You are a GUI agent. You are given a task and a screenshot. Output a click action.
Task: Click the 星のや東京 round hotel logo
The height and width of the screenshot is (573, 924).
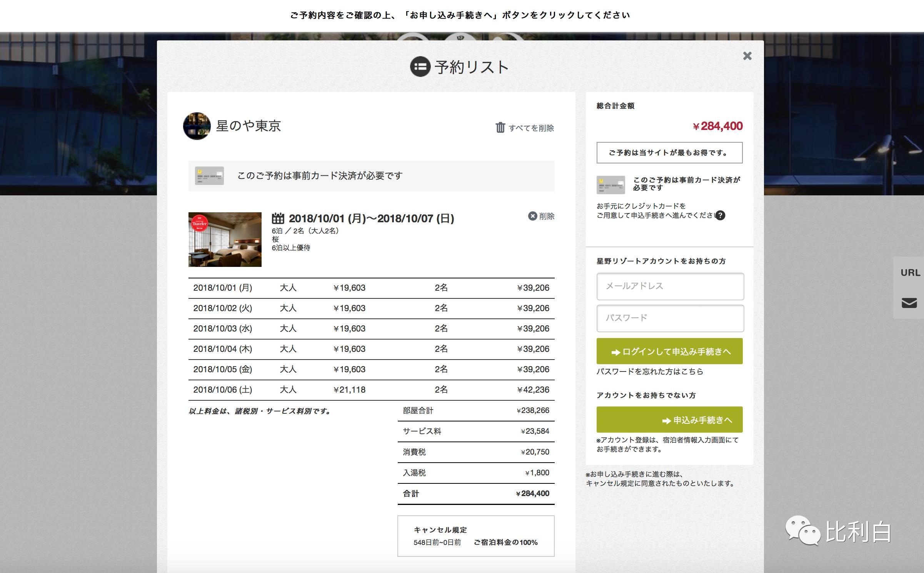coord(197,126)
